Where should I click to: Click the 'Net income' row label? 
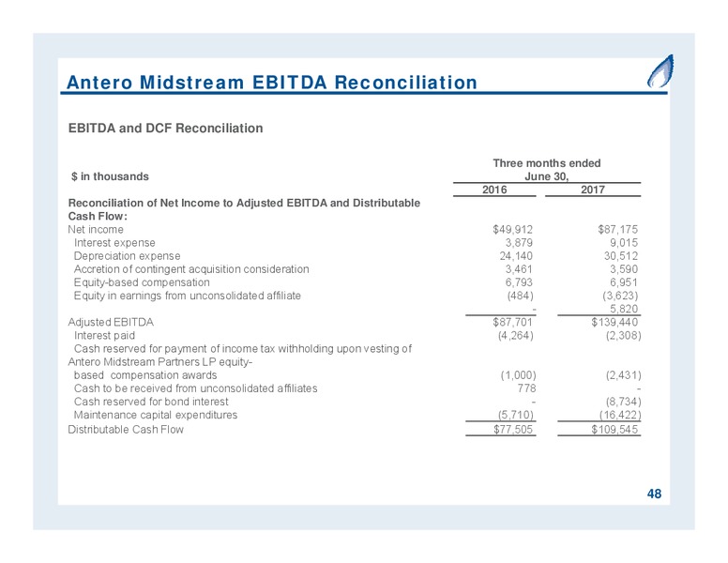(x=96, y=230)
